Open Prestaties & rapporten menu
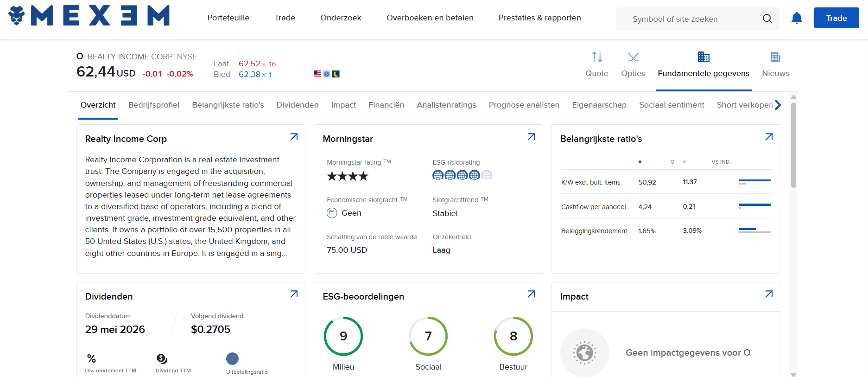Screen dimensions: 868x377 [x=540, y=18]
